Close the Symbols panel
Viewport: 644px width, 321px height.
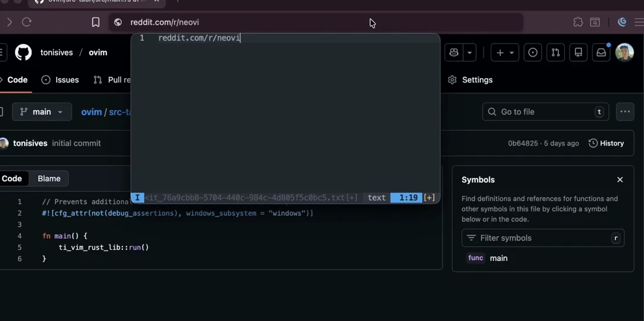[x=620, y=180]
